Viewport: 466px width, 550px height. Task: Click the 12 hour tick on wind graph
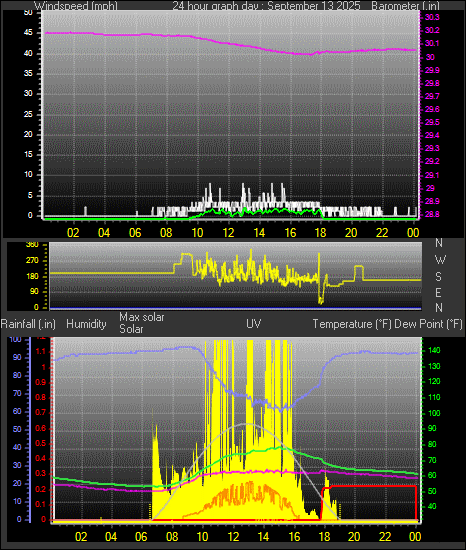228,233
